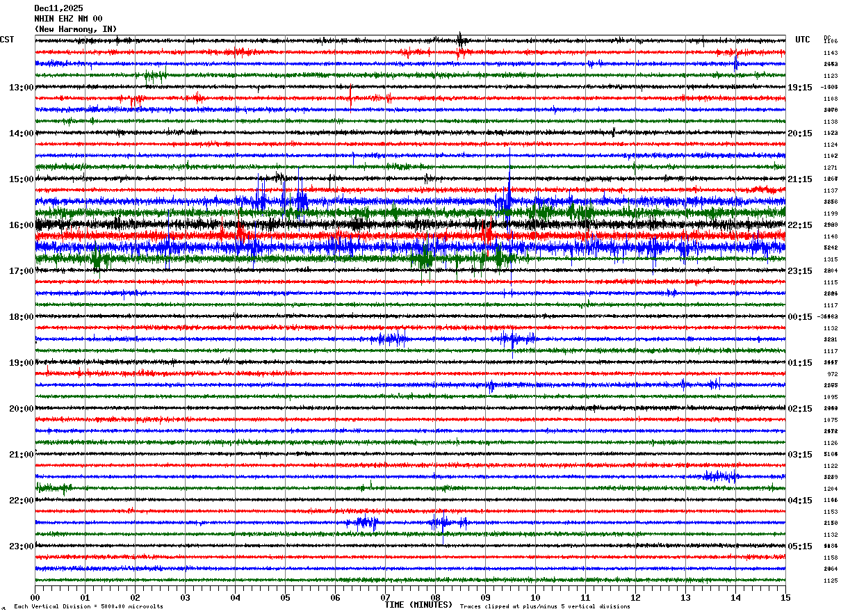Image resolution: width=841 pixels, height=616 pixels.
Task: Click the right-column value "972"
Action: coord(832,374)
